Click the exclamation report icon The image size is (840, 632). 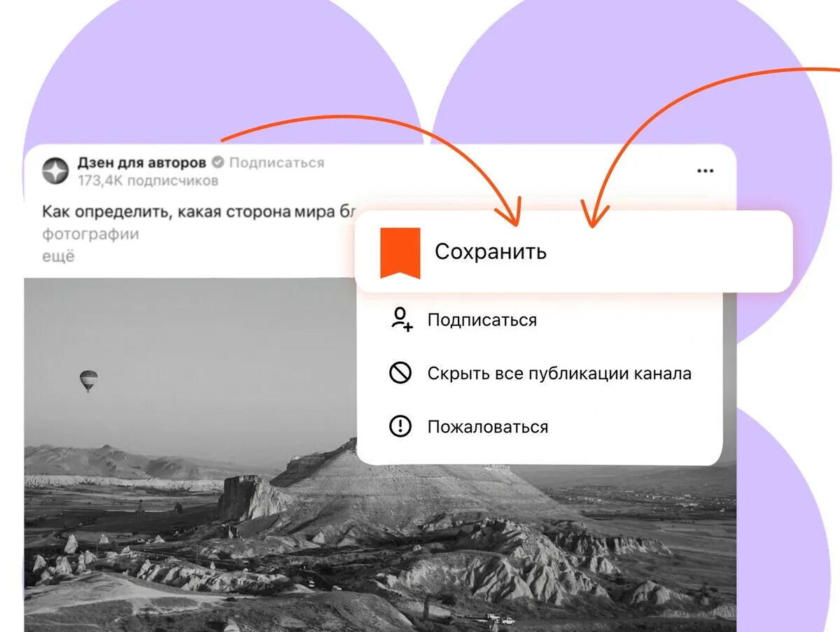[x=400, y=426]
